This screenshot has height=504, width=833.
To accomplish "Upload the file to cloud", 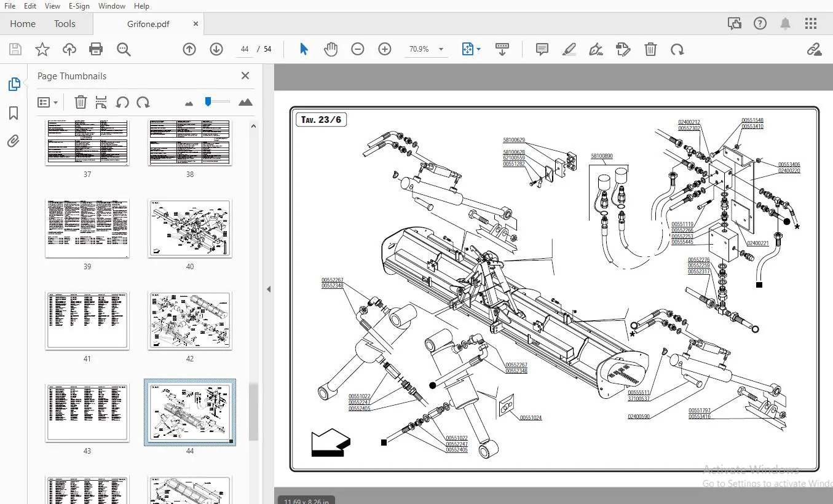I will click(69, 50).
